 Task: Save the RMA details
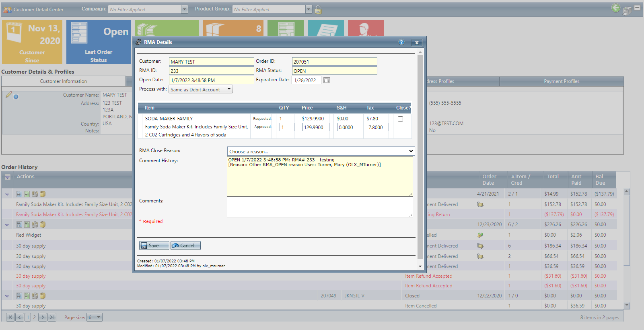coord(154,245)
